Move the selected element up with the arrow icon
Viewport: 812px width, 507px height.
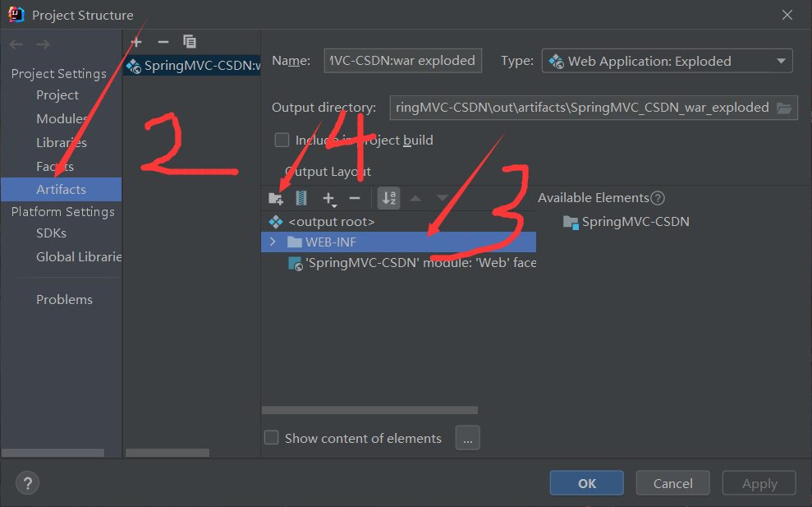(x=415, y=199)
